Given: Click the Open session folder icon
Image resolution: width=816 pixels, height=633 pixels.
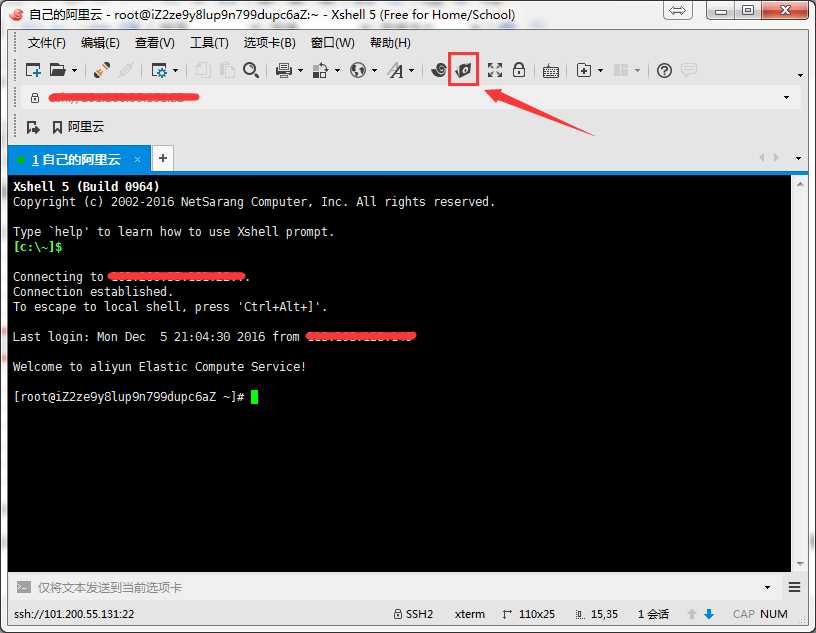Looking at the screenshot, I should (x=57, y=70).
